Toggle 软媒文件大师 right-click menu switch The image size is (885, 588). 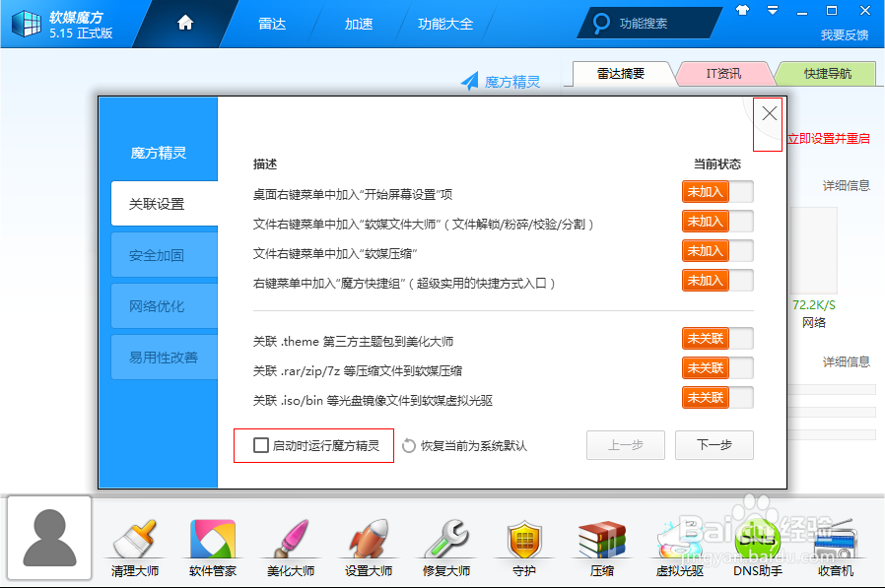coord(717,222)
